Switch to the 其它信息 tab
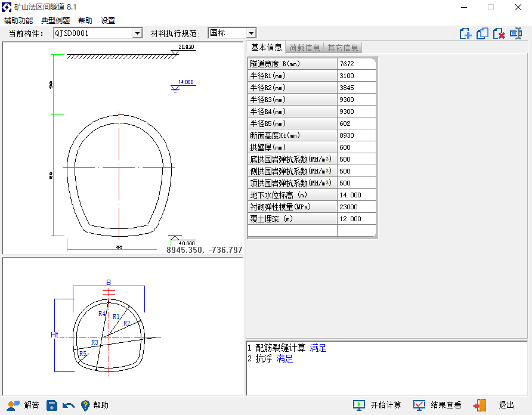The width and height of the screenshot is (532, 415). coord(343,48)
